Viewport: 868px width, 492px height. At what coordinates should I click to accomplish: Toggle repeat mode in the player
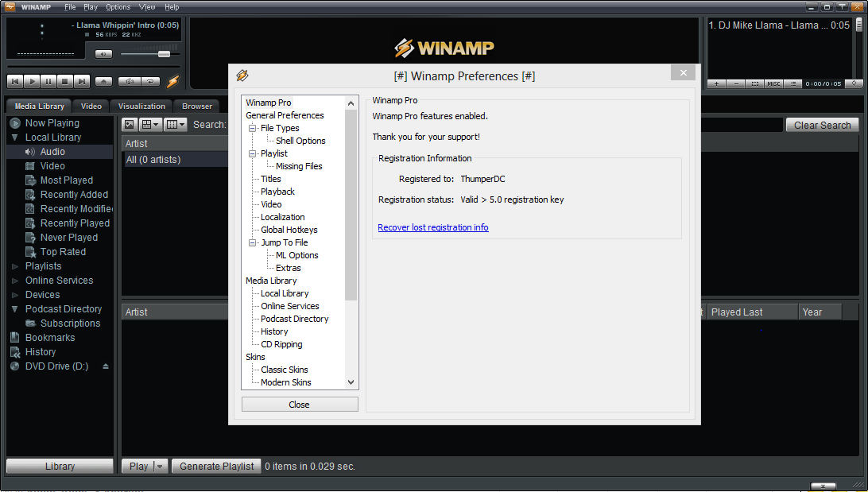click(150, 81)
